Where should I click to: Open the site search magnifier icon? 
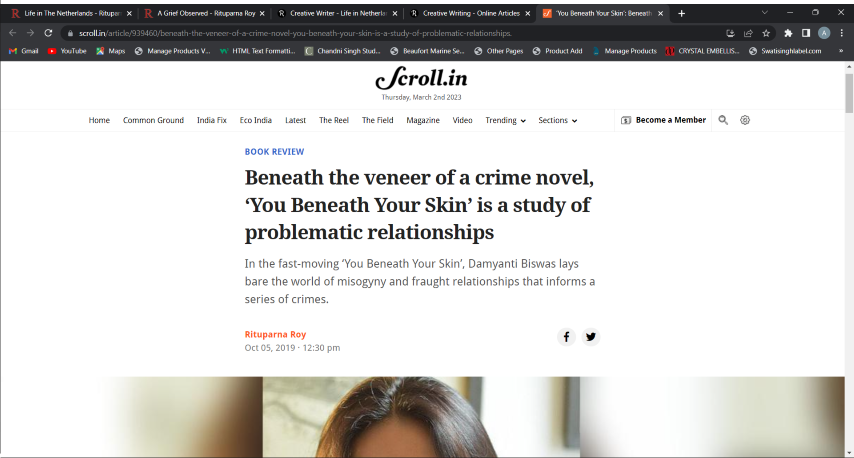pyautogui.click(x=723, y=120)
